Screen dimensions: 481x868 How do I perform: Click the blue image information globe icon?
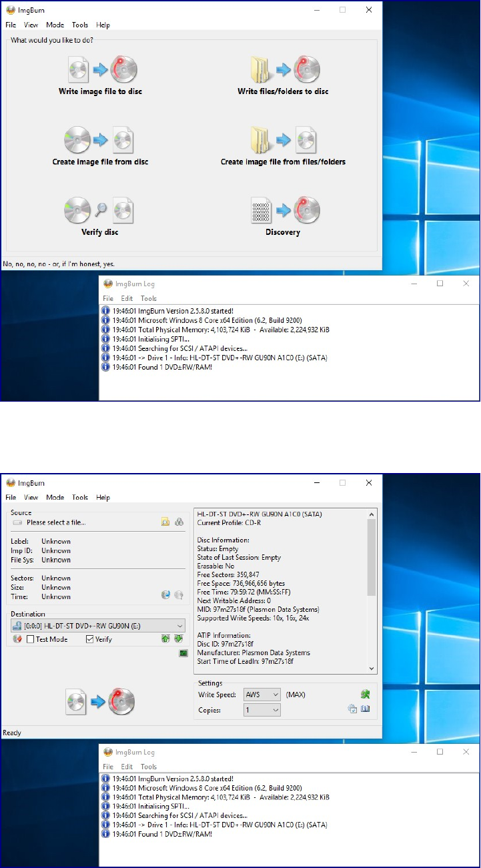click(x=166, y=594)
